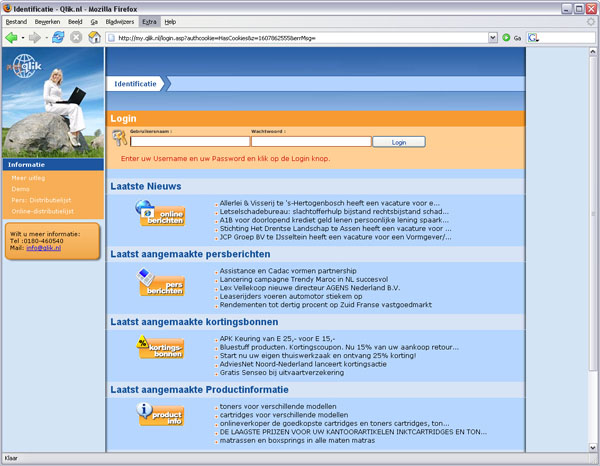
Task: Click the Stop loading toolbar icon
Action: [75, 38]
